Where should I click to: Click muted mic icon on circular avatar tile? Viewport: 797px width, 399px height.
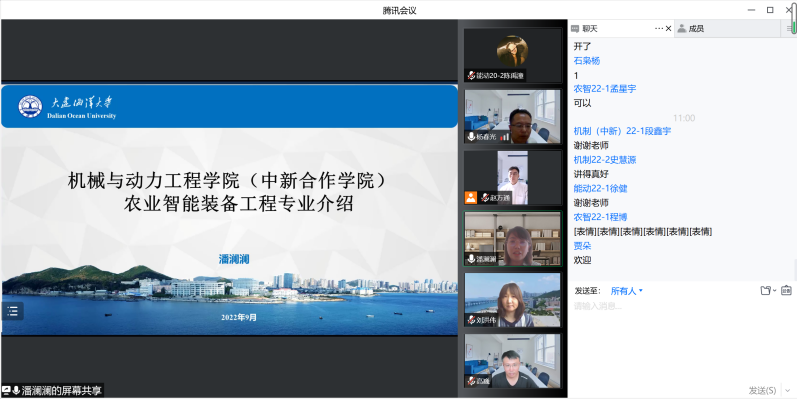coord(471,76)
